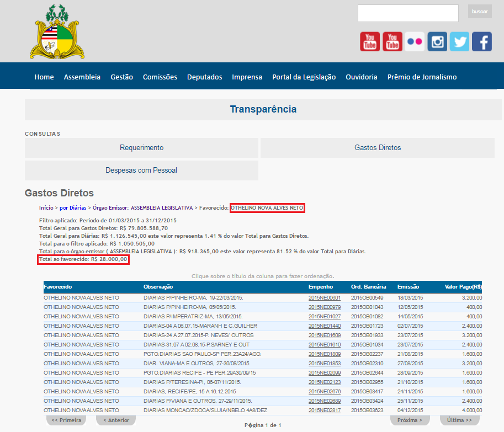The width and height of the screenshot is (504, 432).
Task: Open the Facebook icon link
Action: (482, 42)
